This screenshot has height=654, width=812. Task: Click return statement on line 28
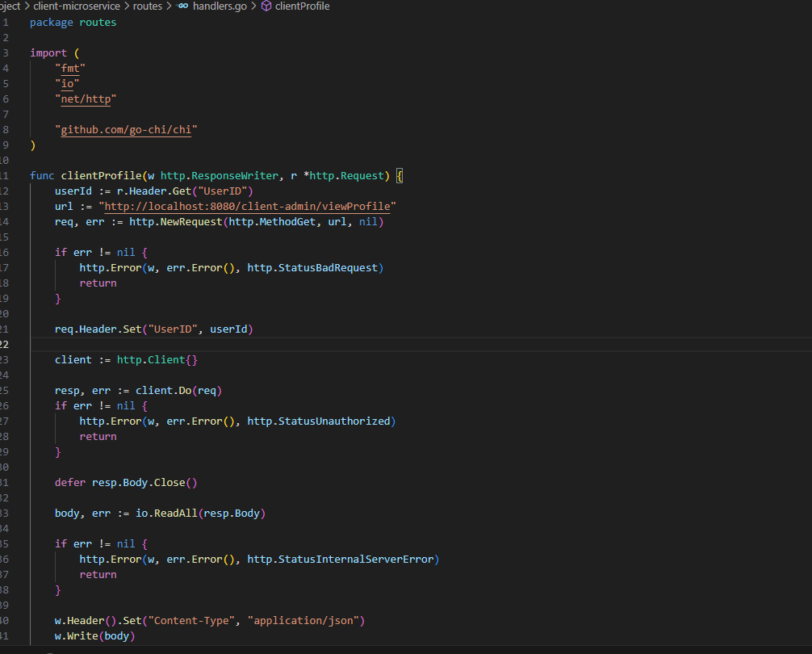pos(98,437)
